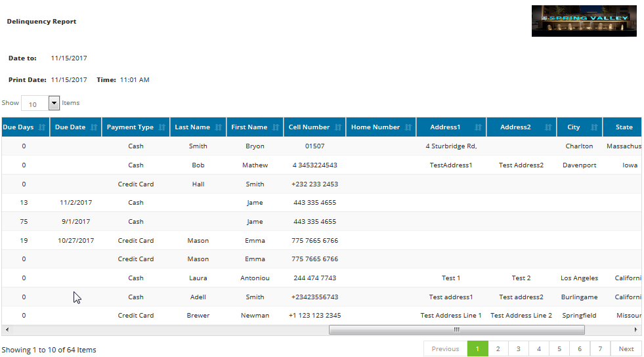This screenshot has height=357, width=644.
Task: Click address 4 Sturbridge Rd, cell
Action: tap(451, 146)
